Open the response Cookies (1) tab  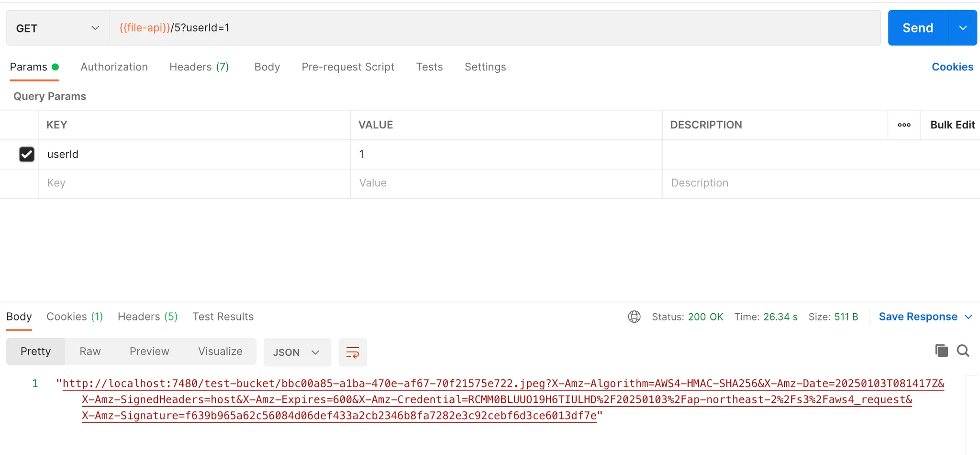(75, 317)
